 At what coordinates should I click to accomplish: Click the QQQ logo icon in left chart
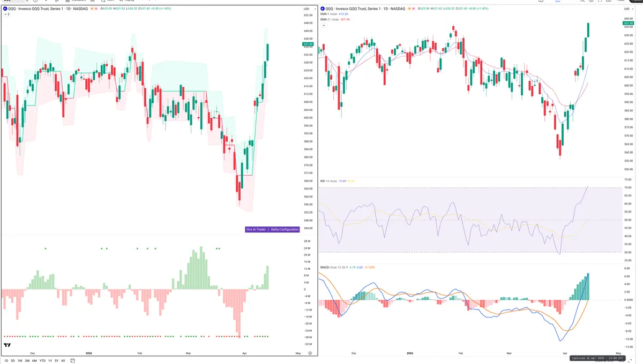coord(5,9)
